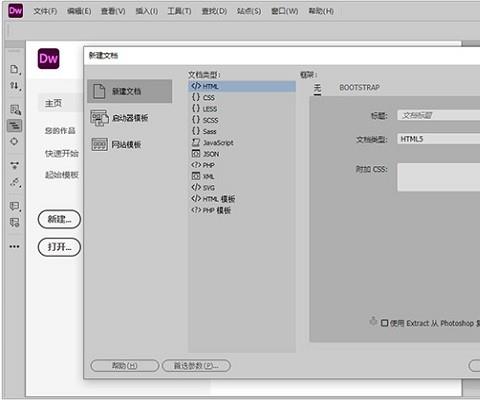Select the 启动器模板 category label
This screenshot has height=400, width=480.
click(x=130, y=118)
